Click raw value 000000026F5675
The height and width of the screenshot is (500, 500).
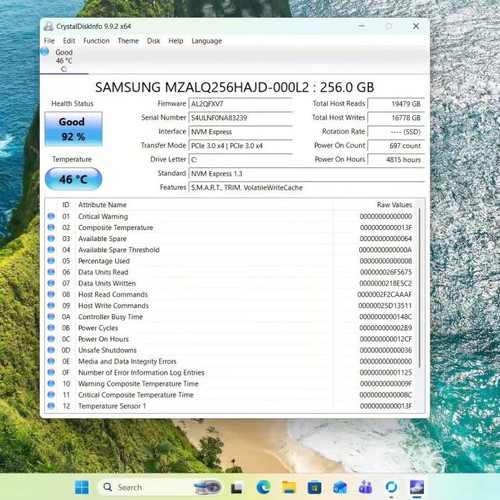386,272
